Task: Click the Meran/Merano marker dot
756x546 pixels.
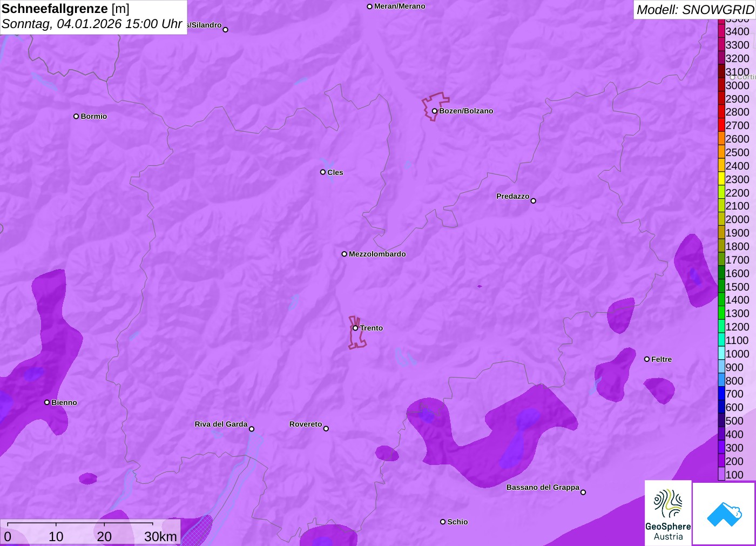Action: pyautogui.click(x=369, y=6)
